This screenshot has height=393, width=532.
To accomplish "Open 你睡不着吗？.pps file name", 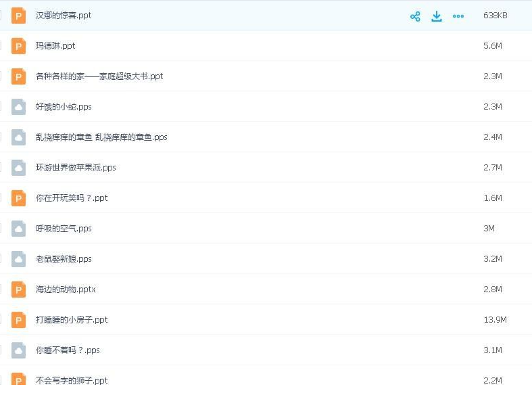I will (68, 350).
